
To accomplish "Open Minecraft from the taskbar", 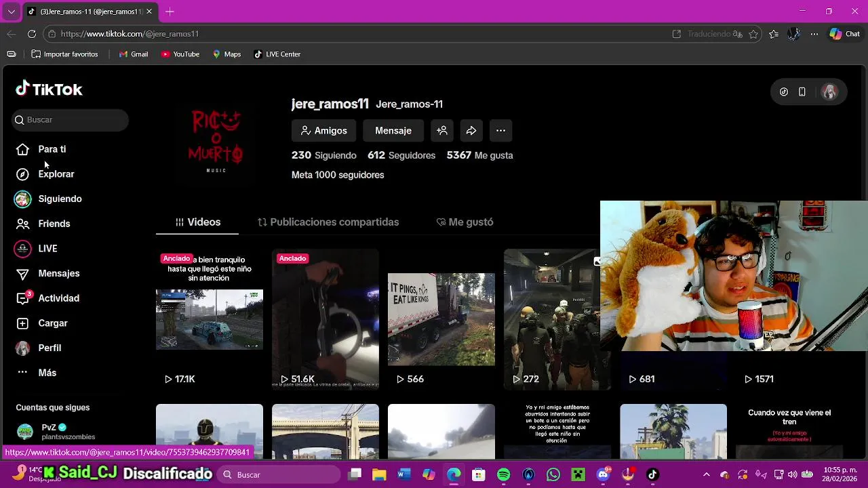I will tap(578, 474).
